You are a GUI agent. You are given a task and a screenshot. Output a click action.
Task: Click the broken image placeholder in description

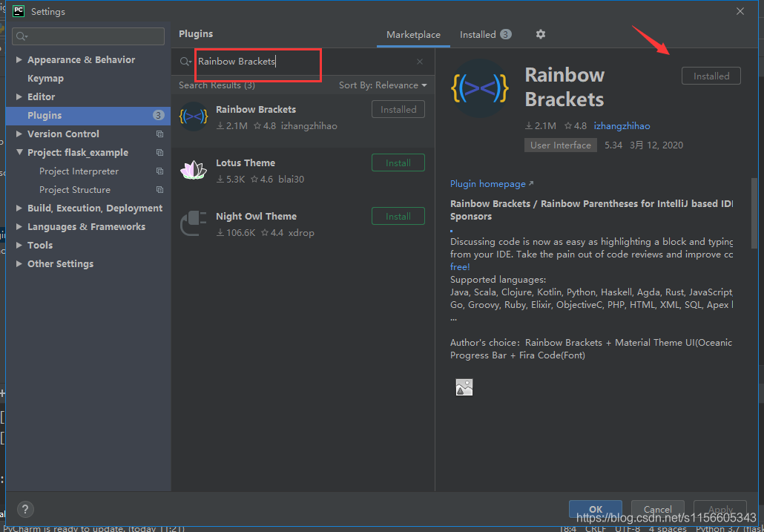[x=464, y=387]
